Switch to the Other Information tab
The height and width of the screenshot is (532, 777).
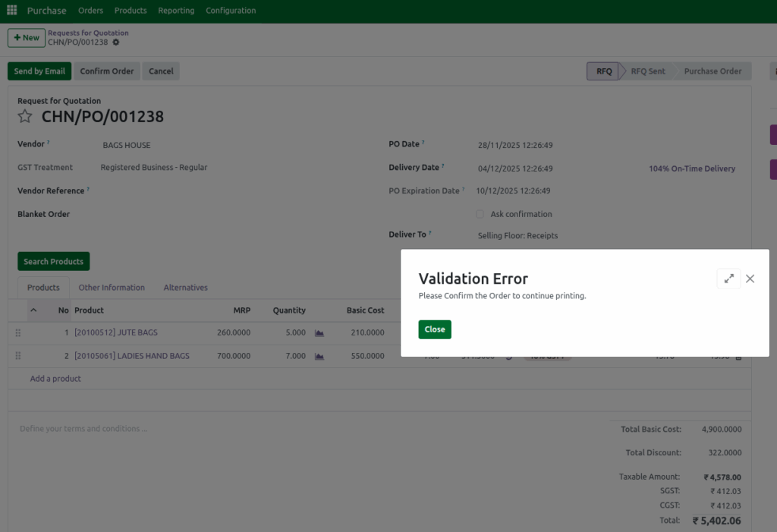tap(112, 287)
